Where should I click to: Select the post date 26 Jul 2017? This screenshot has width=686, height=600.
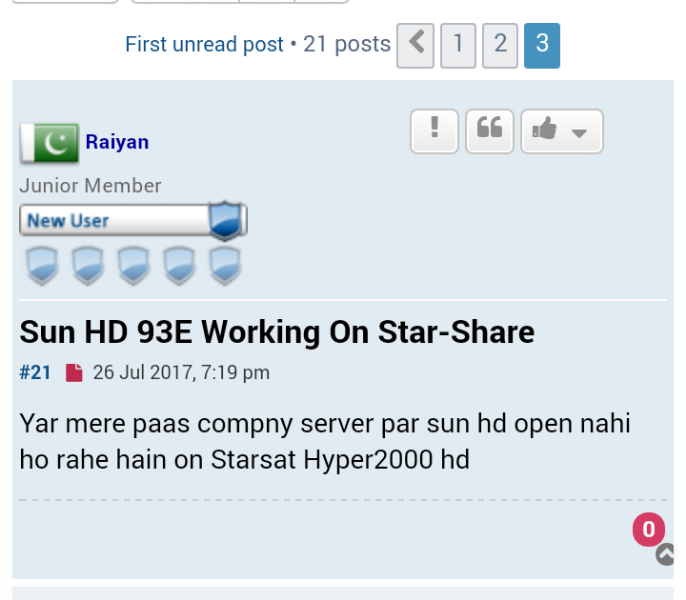click(181, 373)
